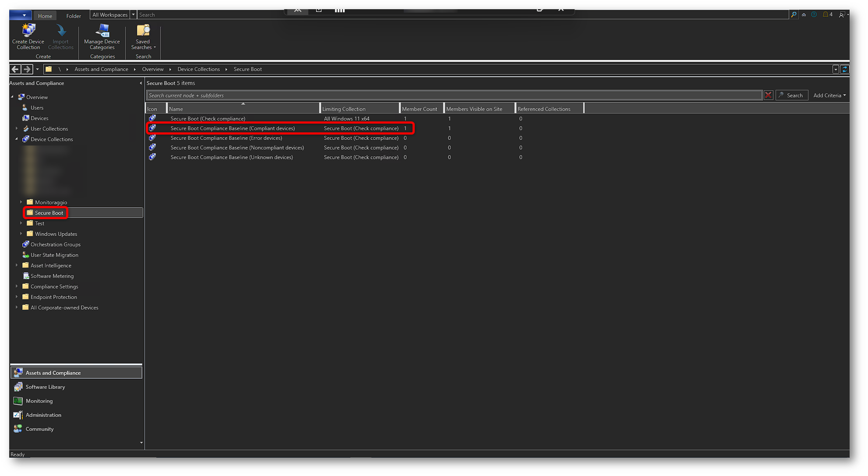
Task: Click the Create Device Collection icon
Action: (x=28, y=31)
